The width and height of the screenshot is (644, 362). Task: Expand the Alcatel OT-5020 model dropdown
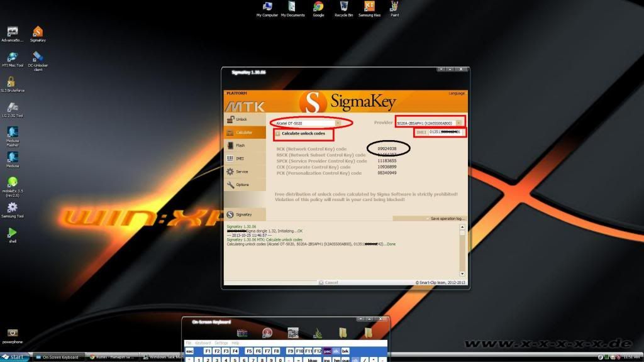click(338, 123)
